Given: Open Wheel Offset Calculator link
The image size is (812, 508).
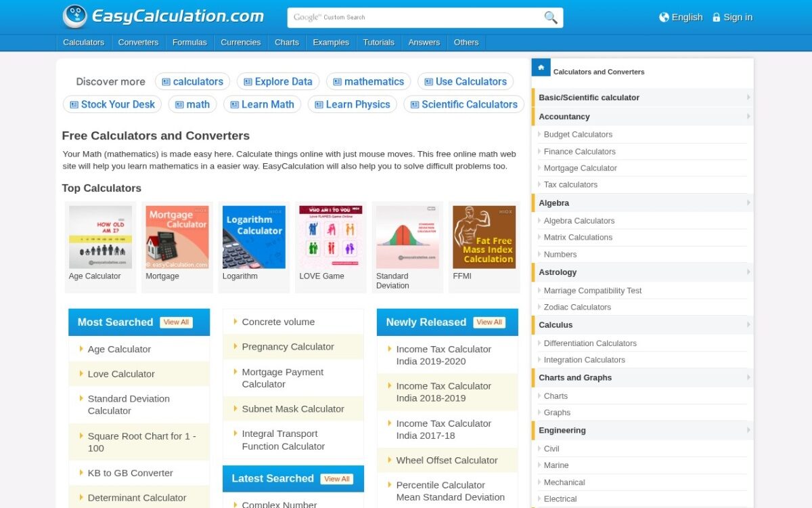Looking at the screenshot, I should (x=447, y=461).
